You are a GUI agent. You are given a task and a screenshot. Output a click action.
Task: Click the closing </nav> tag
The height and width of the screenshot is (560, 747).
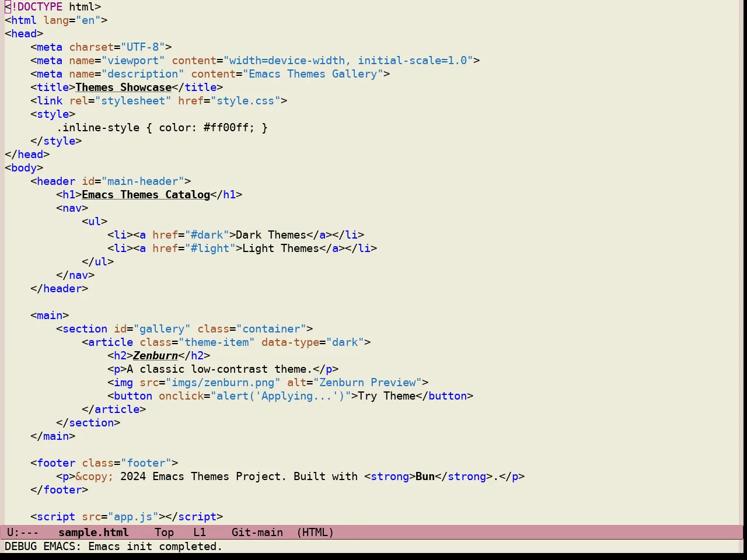click(x=75, y=275)
